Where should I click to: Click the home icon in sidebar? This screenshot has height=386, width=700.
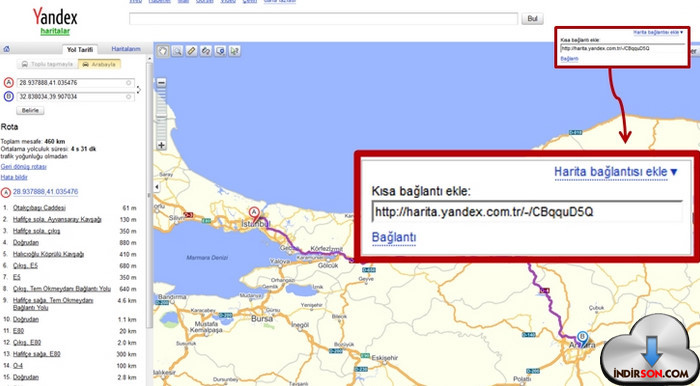(6, 49)
